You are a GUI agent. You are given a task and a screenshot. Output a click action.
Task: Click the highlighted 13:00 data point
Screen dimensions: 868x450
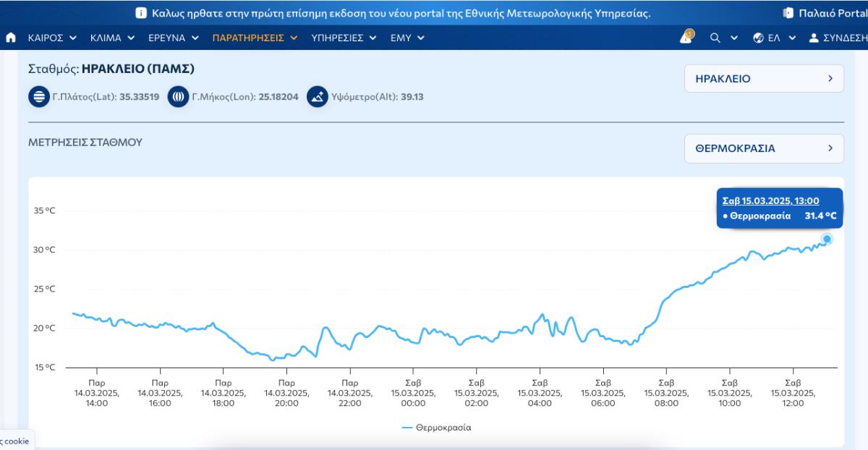(827, 239)
